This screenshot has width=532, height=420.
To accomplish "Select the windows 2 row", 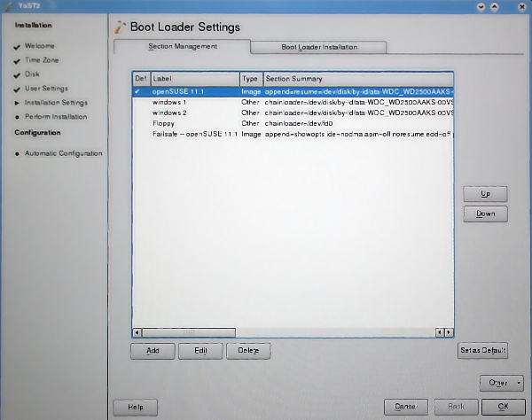I will click(x=293, y=113).
